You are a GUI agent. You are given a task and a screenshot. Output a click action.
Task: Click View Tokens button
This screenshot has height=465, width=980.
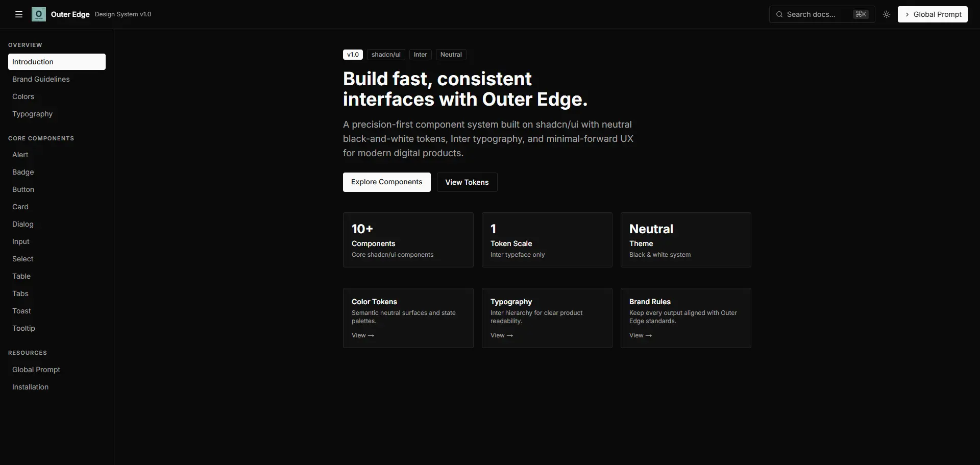coord(467,182)
